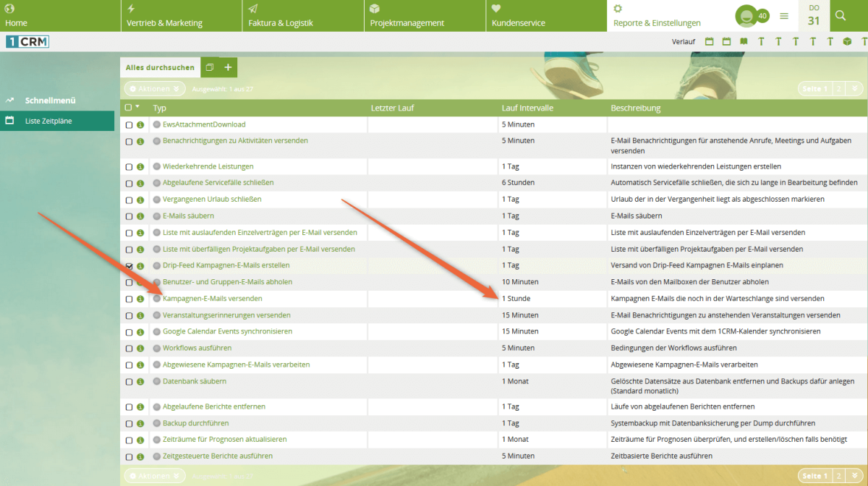868x486 pixels.
Task: Click the 1 Stunde interval cell
Action: pos(517,299)
